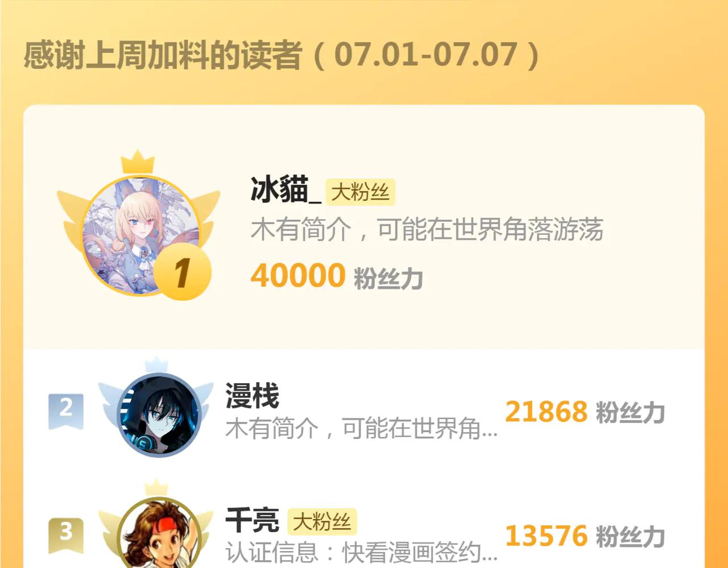728x568 pixels.
Task: Expand truncated bio under 漫栈
Action: pyautogui.click(x=362, y=428)
